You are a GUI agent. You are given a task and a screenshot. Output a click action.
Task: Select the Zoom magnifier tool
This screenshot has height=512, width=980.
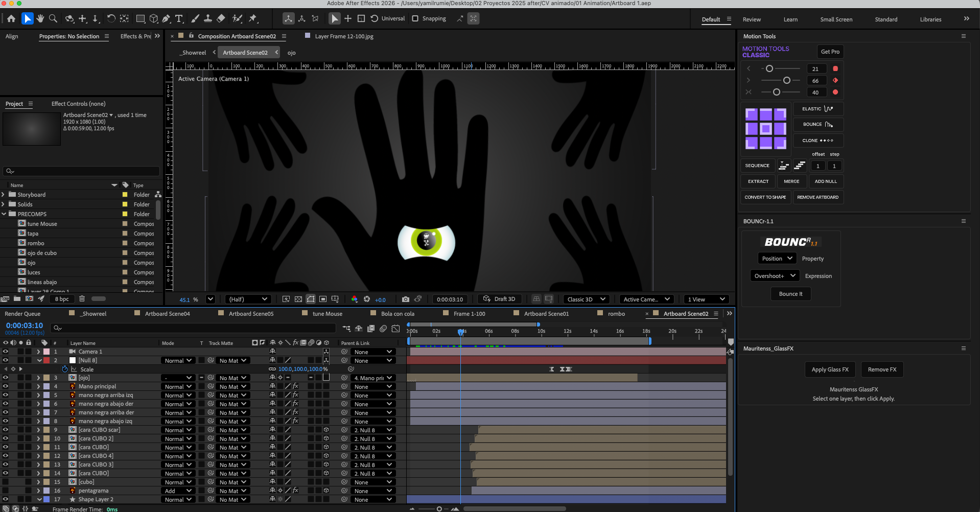point(53,19)
